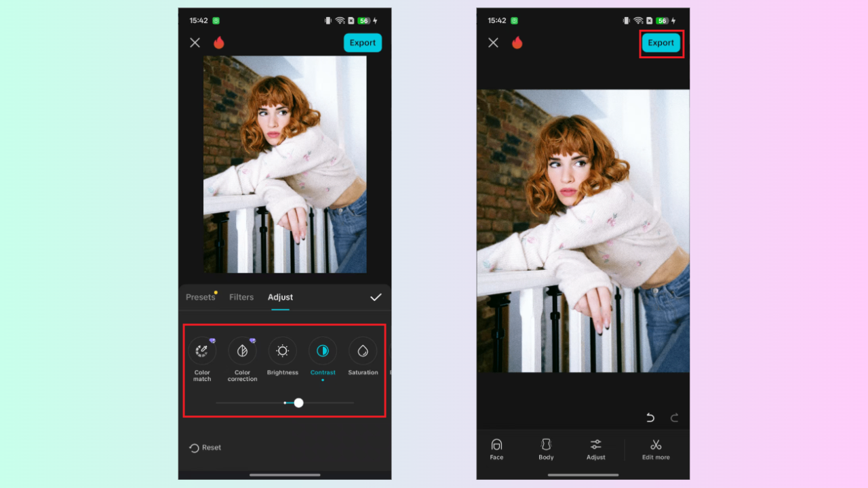Select the Contrast adjustment icon
The width and height of the screenshot is (868, 488).
[x=323, y=351]
